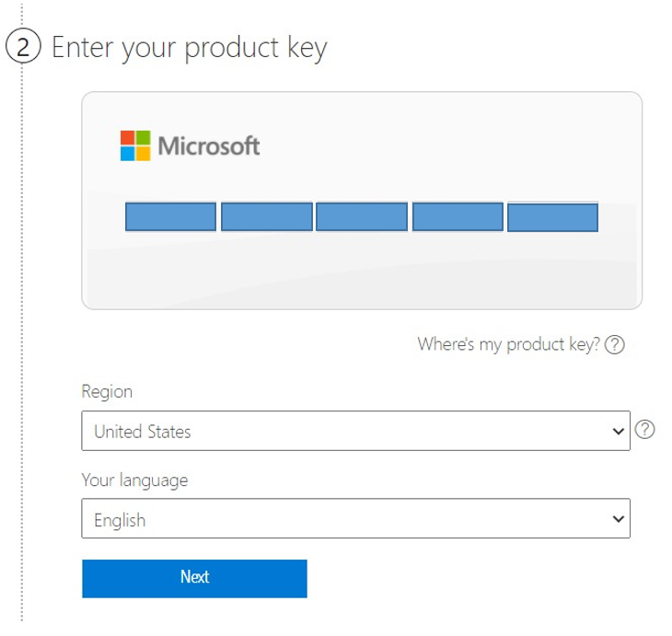Click the third product key box
Viewport: 672px width, 636px height.
point(362,217)
